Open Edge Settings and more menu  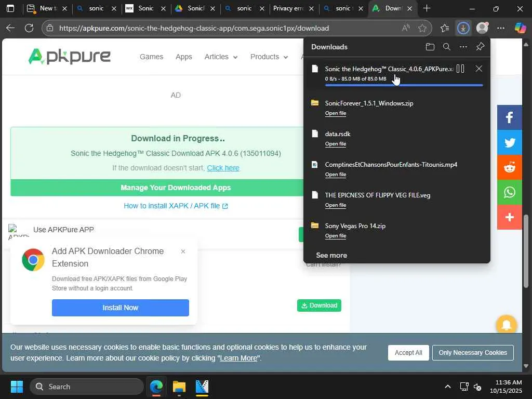501,28
